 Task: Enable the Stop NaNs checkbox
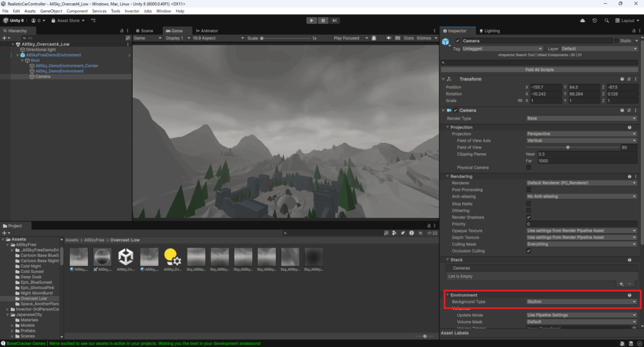[528, 204]
